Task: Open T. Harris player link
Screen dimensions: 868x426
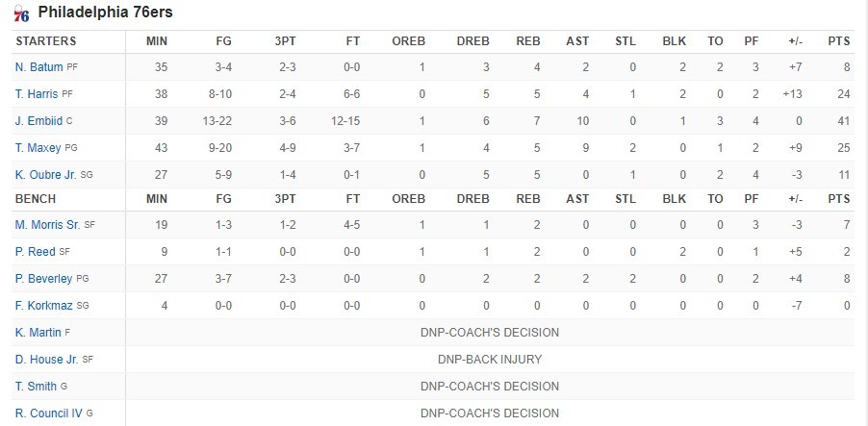Action: (37, 94)
